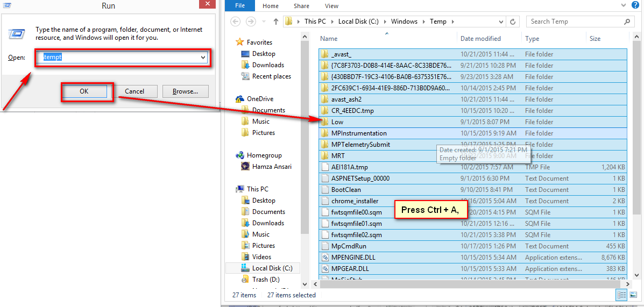
Task: Select the chrome_installer text document
Action: tap(473, 201)
